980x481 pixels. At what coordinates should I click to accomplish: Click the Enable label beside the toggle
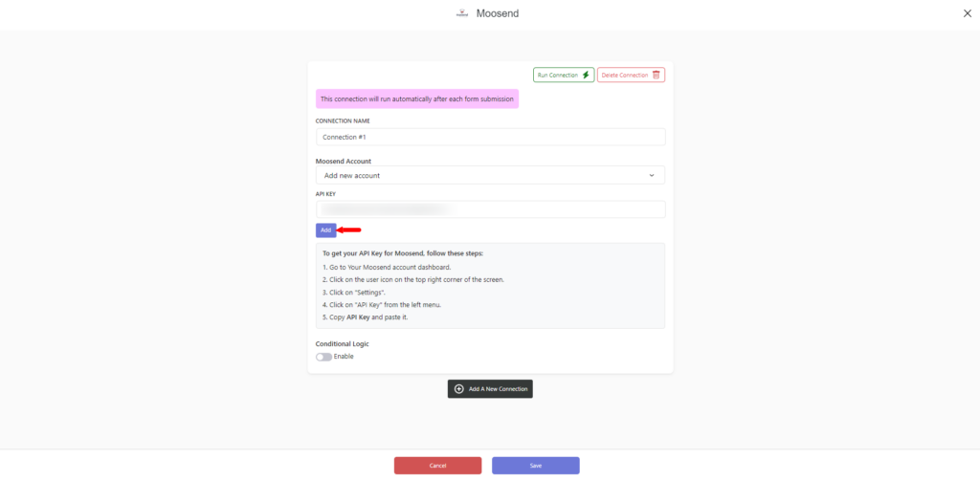tap(344, 357)
